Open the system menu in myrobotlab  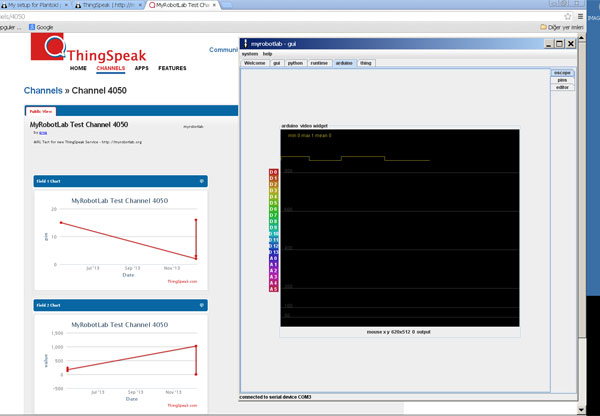pyautogui.click(x=250, y=54)
